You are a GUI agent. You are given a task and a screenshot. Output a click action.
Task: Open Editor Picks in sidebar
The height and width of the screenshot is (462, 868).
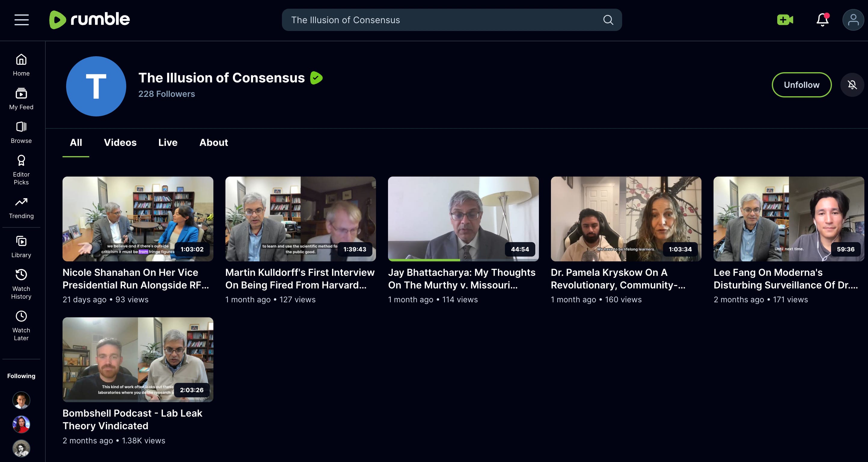pos(21,170)
